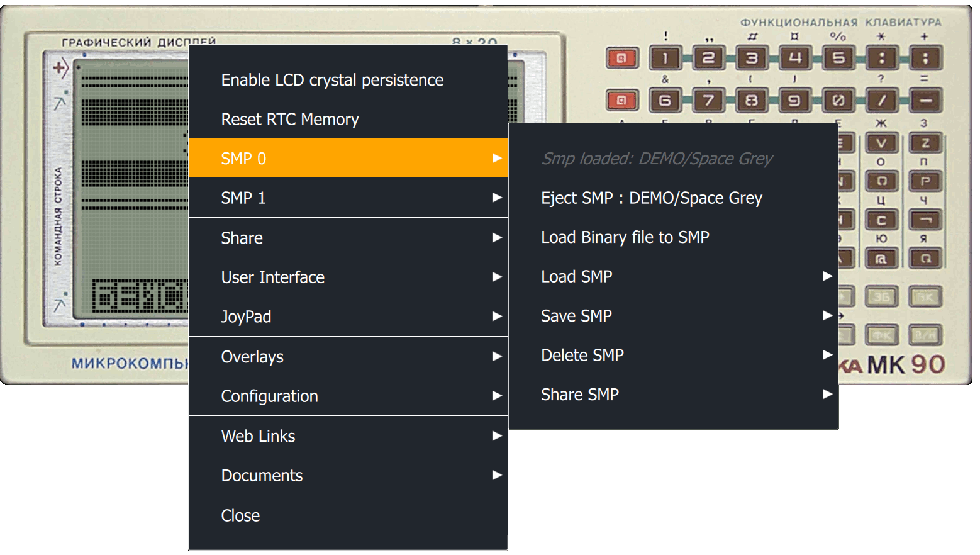Open the Save SMP submenu
980x555 pixels.
(672, 316)
